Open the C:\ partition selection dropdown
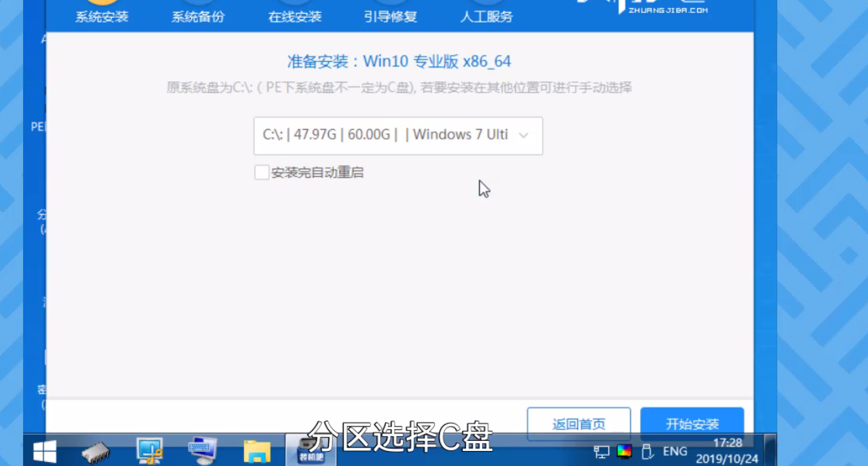The height and width of the screenshot is (466, 868). click(398, 136)
